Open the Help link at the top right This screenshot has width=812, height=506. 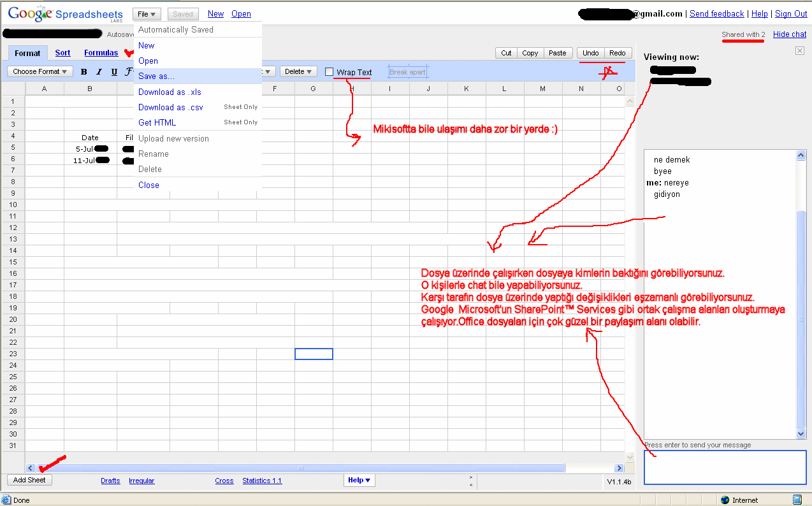coord(760,14)
